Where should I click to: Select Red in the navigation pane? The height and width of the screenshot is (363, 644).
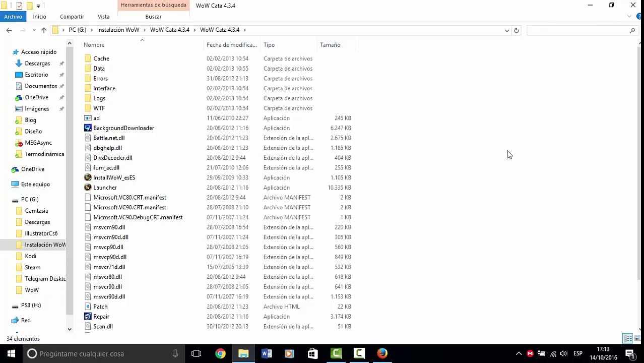26,321
